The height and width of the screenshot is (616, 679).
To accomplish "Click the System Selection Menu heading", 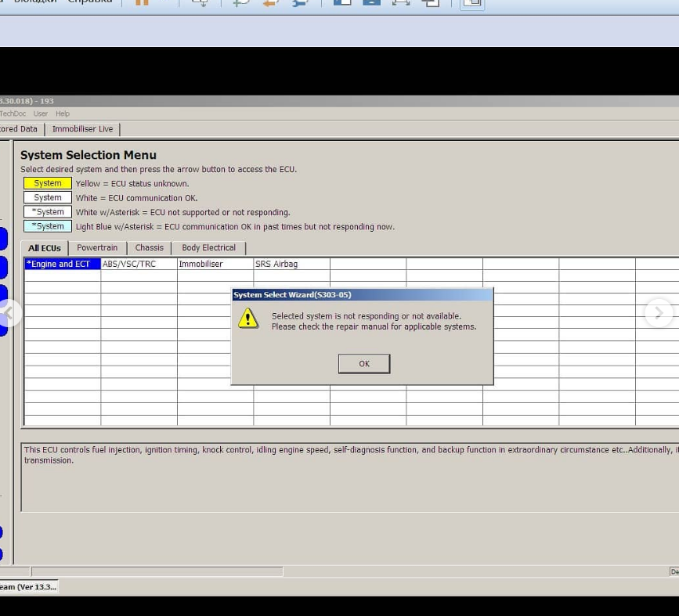I will tap(88, 155).
